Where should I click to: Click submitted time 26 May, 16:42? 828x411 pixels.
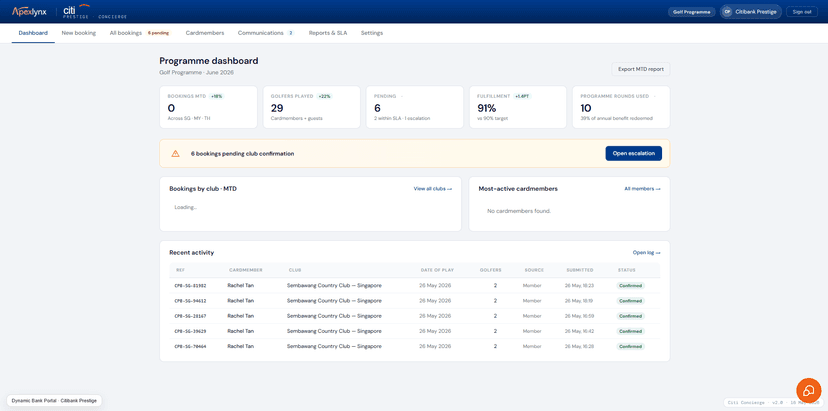click(579, 332)
